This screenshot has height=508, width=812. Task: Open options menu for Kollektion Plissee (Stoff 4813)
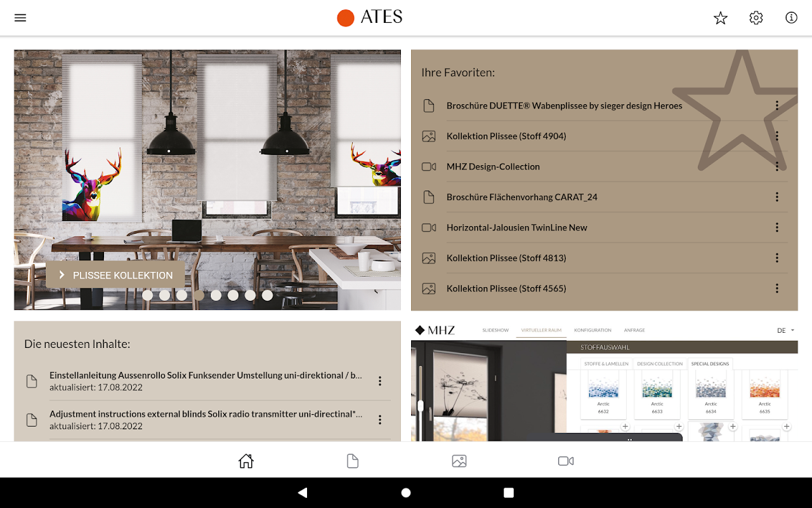click(777, 258)
